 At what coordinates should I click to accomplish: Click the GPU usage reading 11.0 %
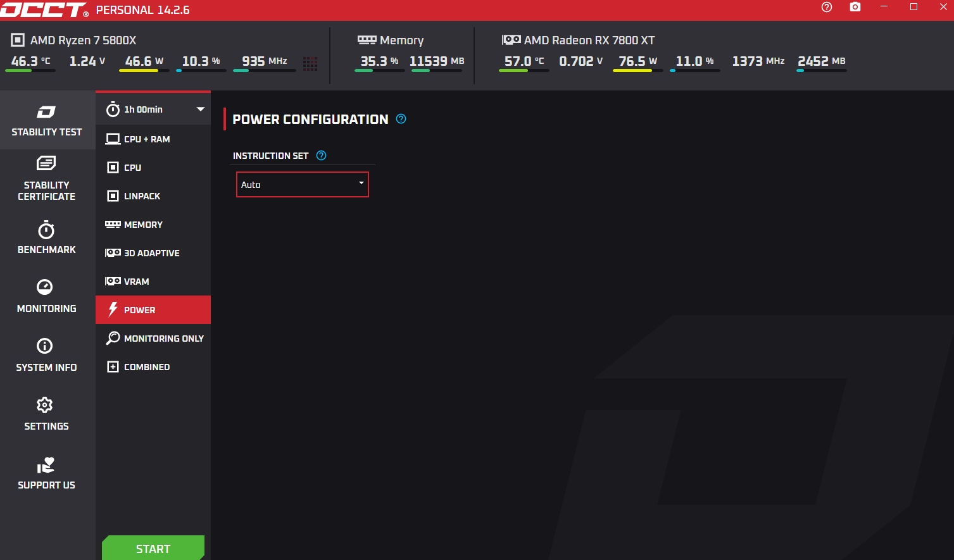coord(695,61)
